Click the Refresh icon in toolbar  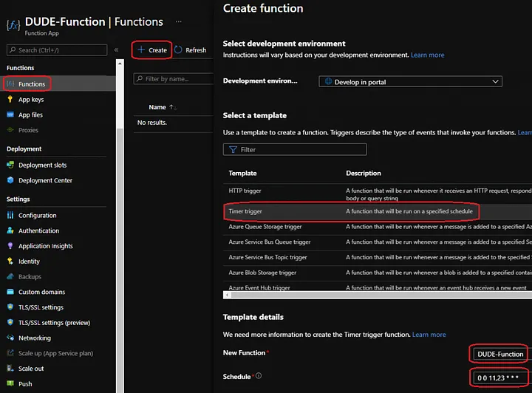click(177, 50)
